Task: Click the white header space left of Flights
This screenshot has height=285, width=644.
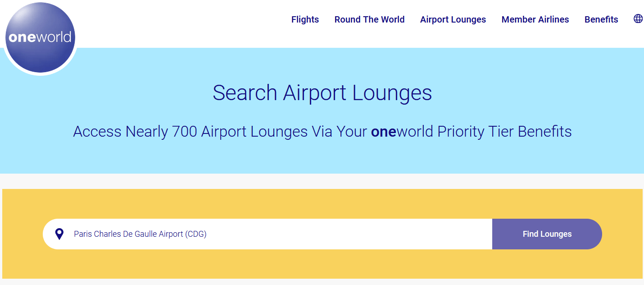Action: pos(180,20)
